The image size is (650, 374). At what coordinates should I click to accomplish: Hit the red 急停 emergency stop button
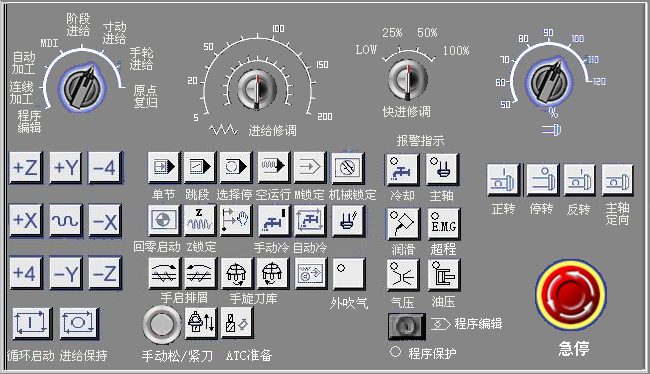[x=571, y=295]
